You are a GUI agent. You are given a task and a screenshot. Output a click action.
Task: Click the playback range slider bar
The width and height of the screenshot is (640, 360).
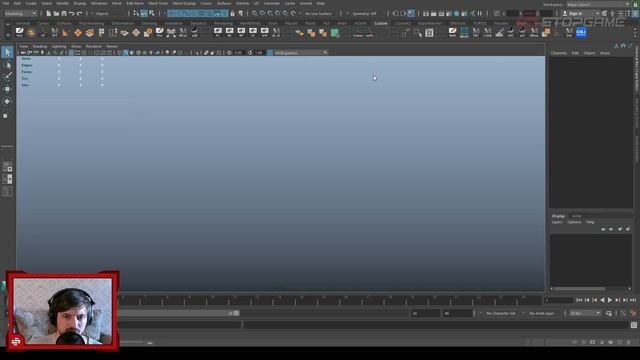(x=176, y=313)
